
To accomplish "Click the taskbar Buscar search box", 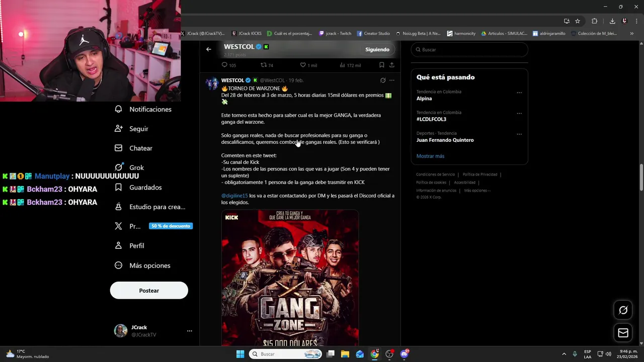I will click(285, 354).
